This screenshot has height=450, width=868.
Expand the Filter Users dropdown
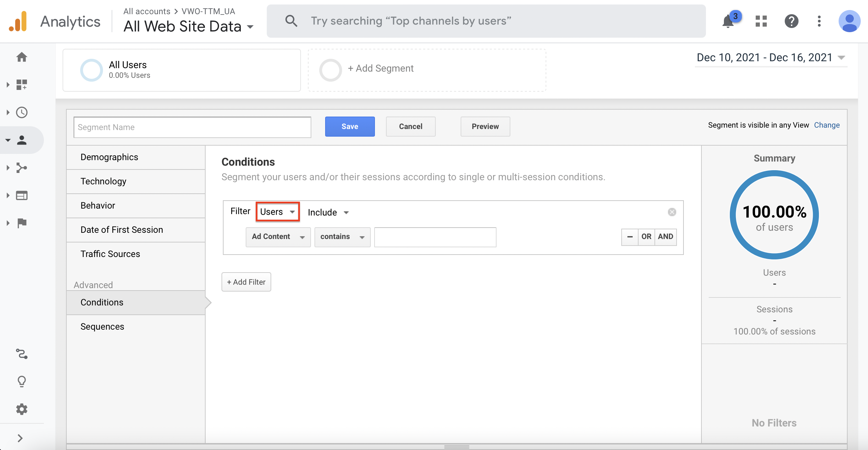(277, 212)
